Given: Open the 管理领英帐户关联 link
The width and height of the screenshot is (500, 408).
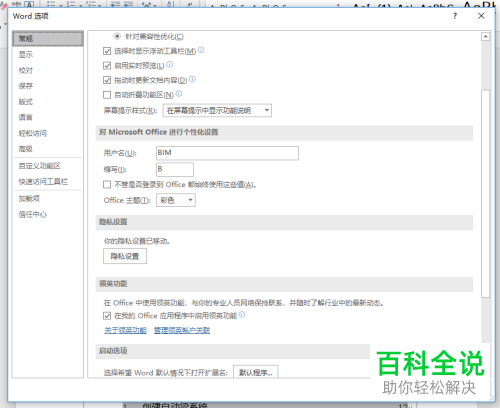Looking at the screenshot, I should [182, 330].
